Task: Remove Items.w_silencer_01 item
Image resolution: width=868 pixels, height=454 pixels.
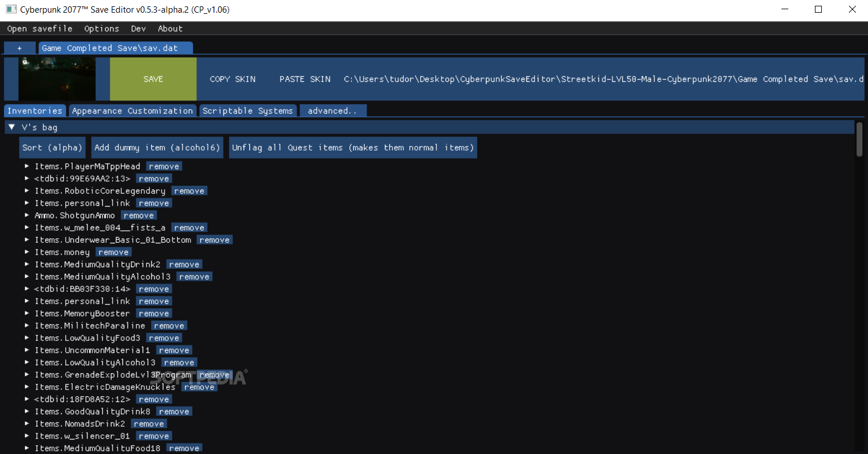Action: pyautogui.click(x=154, y=436)
